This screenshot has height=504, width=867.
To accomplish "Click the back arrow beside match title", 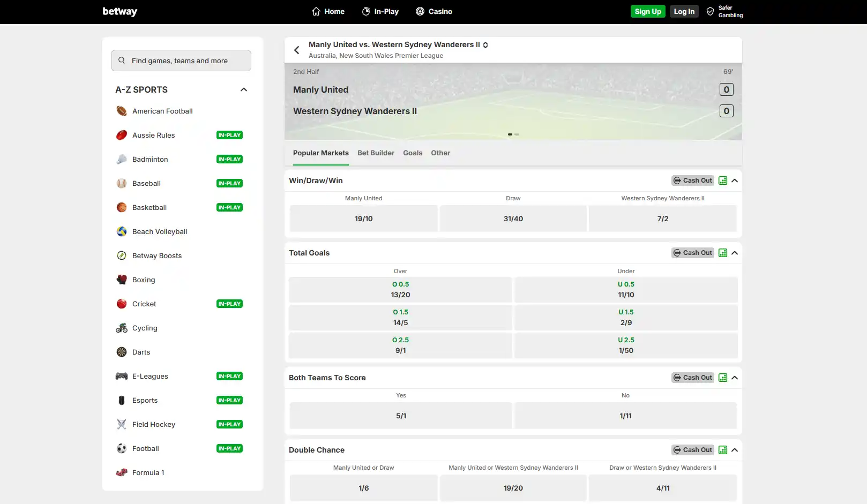I will coord(297,50).
